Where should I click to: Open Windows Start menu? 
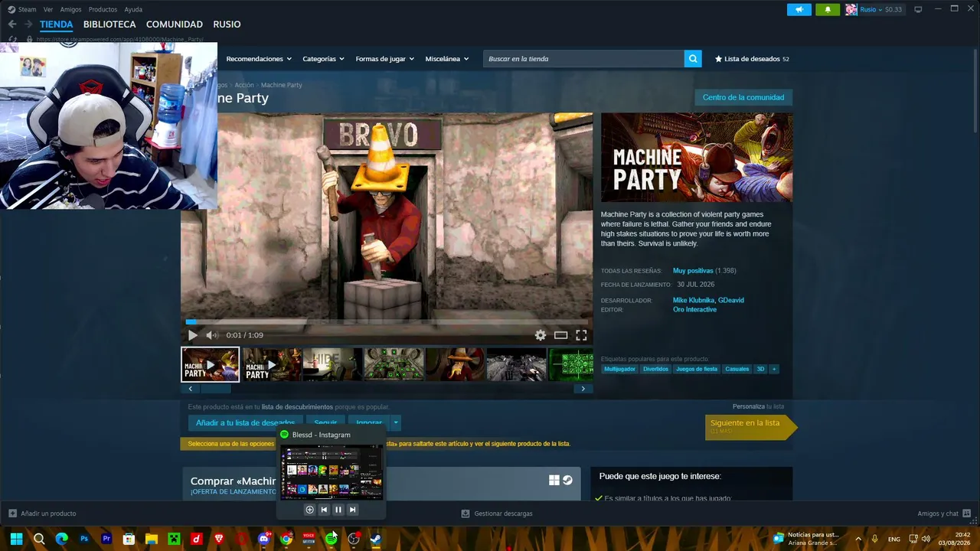pos(16,539)
